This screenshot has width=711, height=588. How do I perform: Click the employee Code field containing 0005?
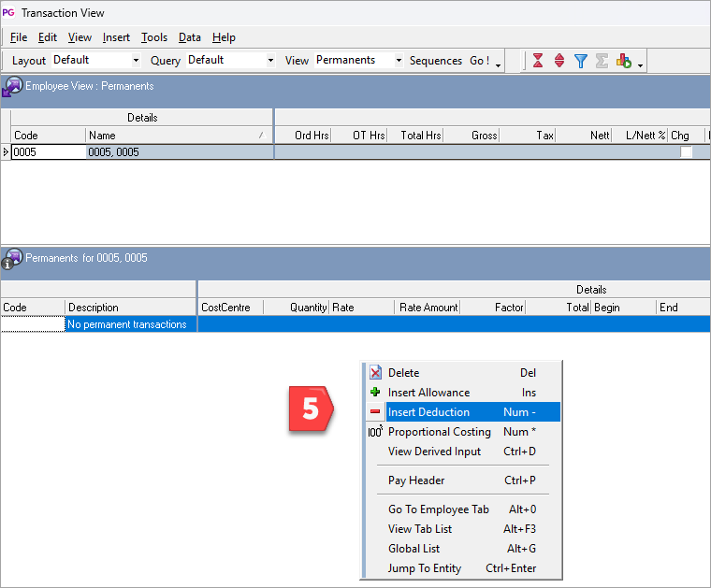[48, 152]
